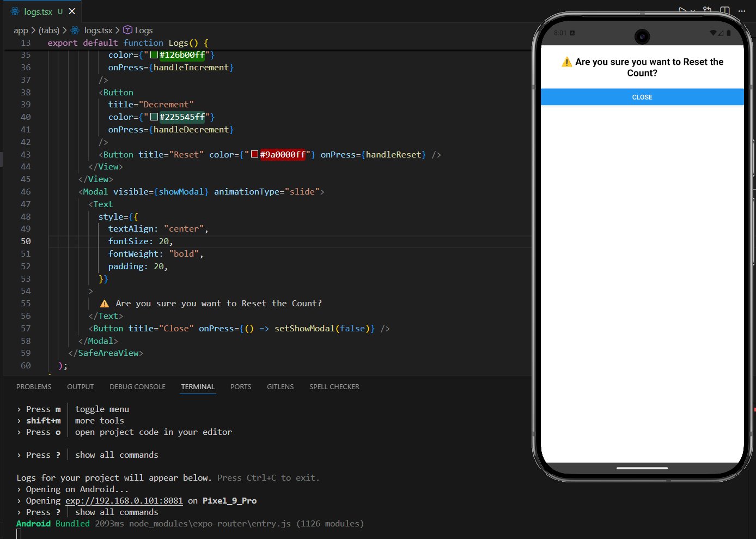
Task: Click the green #126b00ff color swatch
Action: coord(154,55)
